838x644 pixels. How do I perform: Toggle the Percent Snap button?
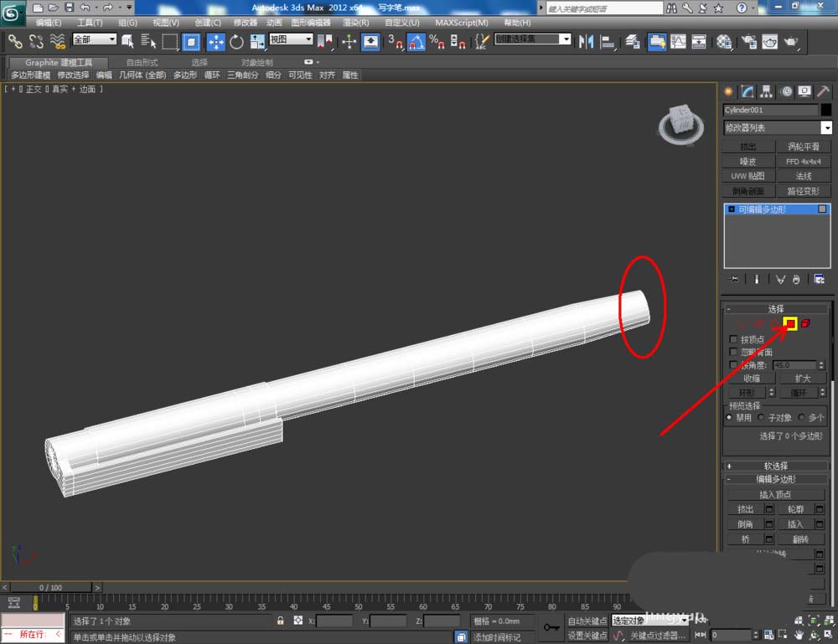(x=437, y=41)
